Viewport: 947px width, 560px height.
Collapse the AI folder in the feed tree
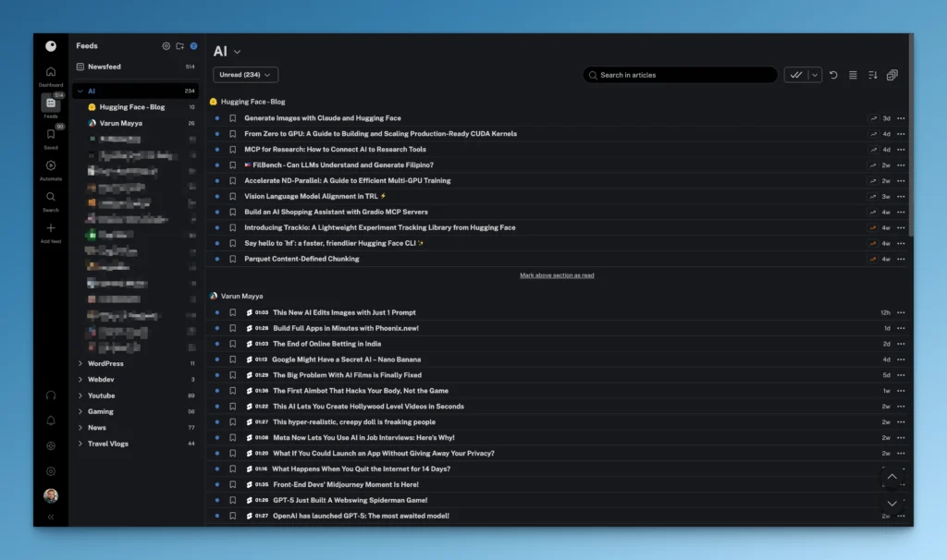(x=80, y=91)
